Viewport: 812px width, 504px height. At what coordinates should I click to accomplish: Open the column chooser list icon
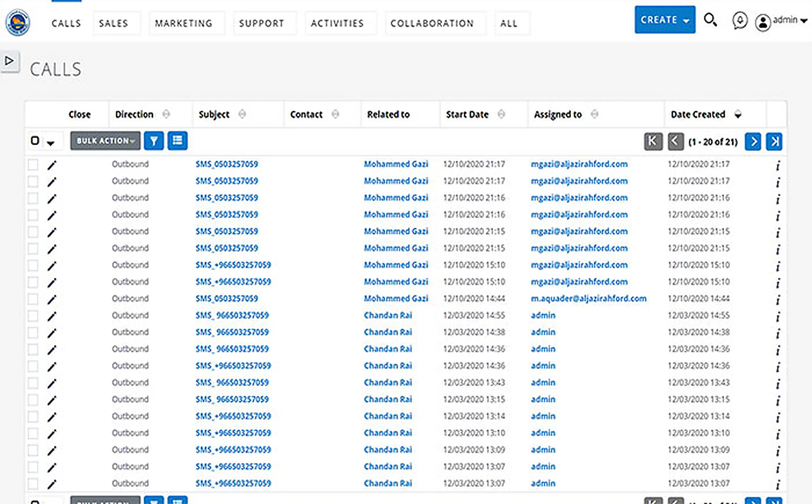point(177,140)
